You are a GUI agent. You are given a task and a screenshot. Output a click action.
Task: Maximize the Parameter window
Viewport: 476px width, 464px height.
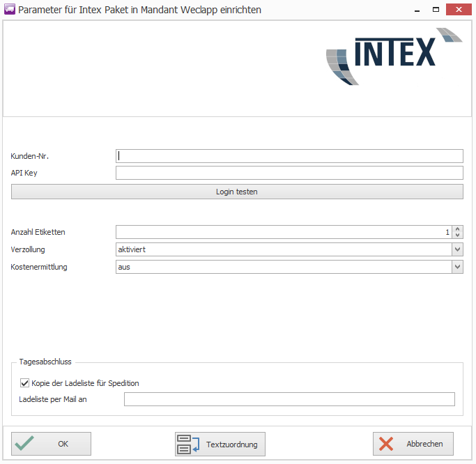point(436,10)
